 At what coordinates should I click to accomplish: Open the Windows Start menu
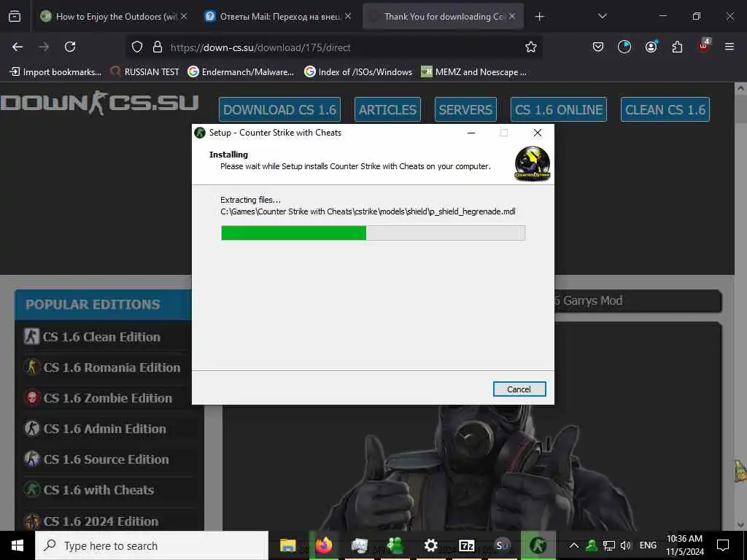tap(18, 545)
